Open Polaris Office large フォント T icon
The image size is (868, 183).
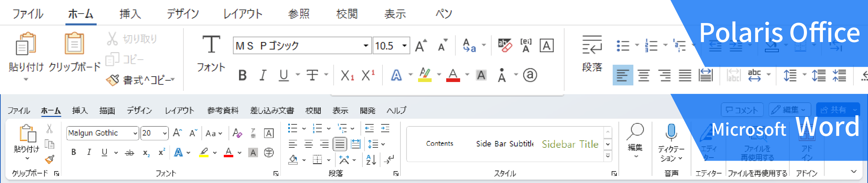(x=211, y=44)
